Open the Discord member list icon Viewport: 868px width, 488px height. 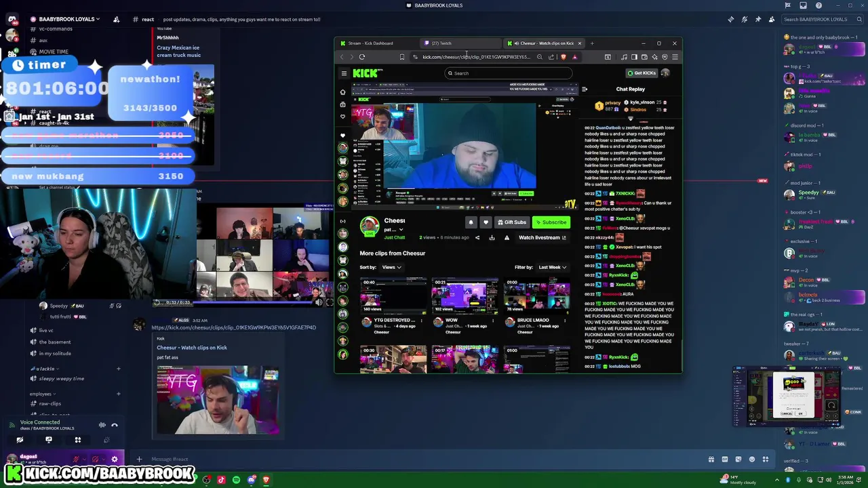click(772, 19)
